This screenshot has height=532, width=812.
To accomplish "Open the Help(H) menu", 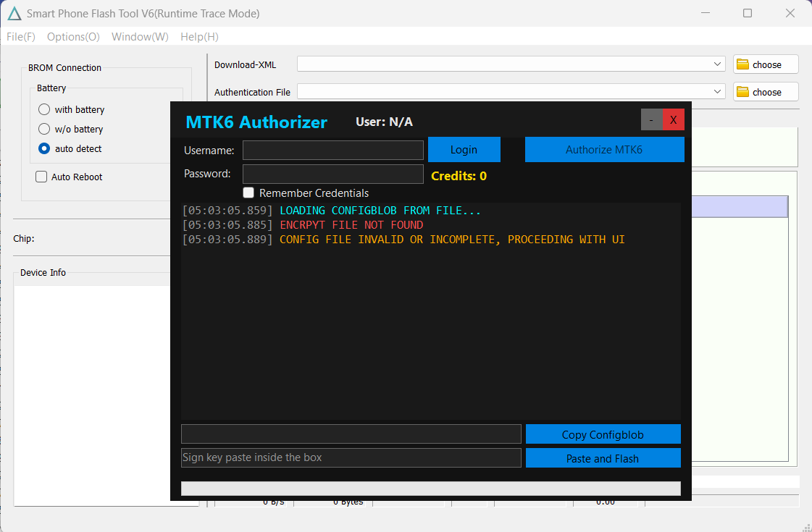I will tap(199, 37).
